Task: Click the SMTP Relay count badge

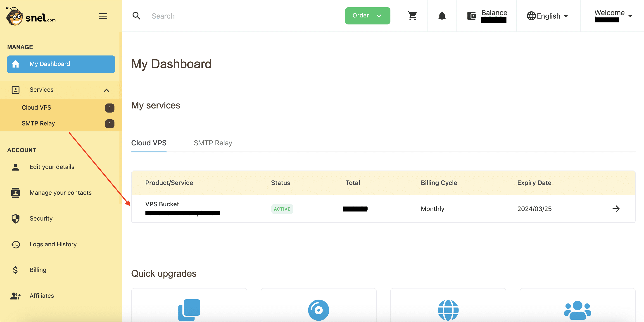Action: (x=109, y=124)
